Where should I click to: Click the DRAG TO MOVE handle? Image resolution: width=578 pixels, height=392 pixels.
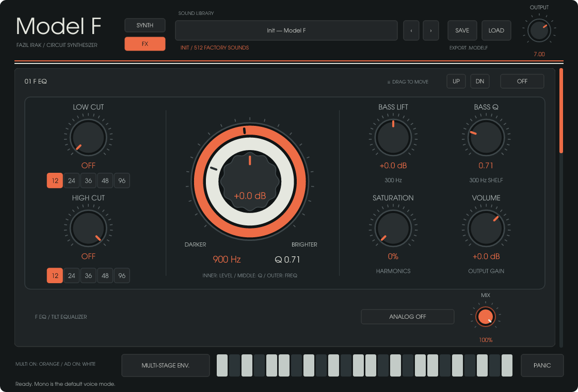pos(408,82)
